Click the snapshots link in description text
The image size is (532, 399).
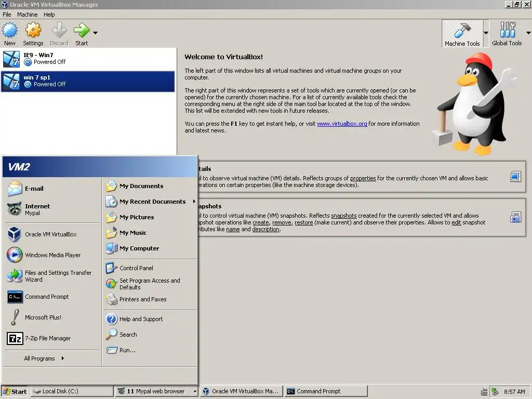344,216
